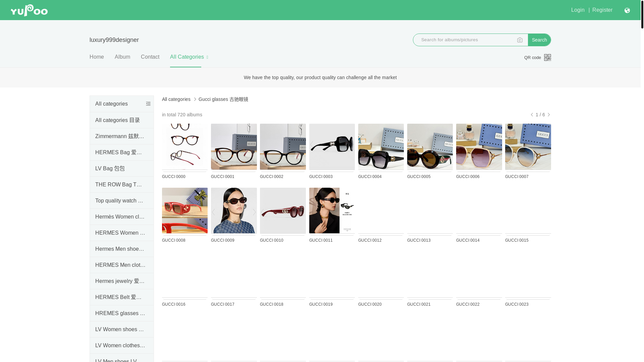Viewport: 644px width, 362px height.
Task: Click the GUCCI 0013 album title
Action: tap(419, 240)
